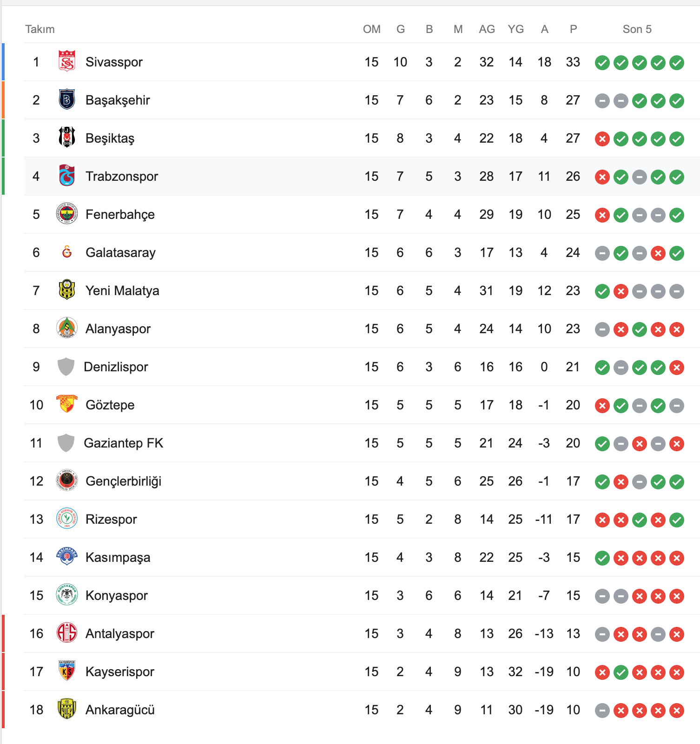Click the Beşiktaş club logo
The height and width of the screenshot is (744, 700).
[67, 138]
